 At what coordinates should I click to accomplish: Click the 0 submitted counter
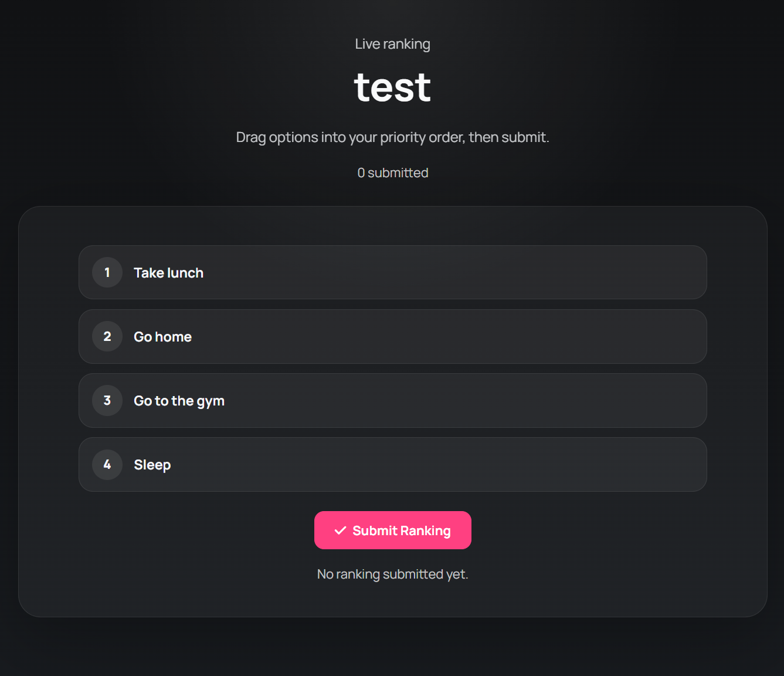pyautogui.click(x=392, y=172)
